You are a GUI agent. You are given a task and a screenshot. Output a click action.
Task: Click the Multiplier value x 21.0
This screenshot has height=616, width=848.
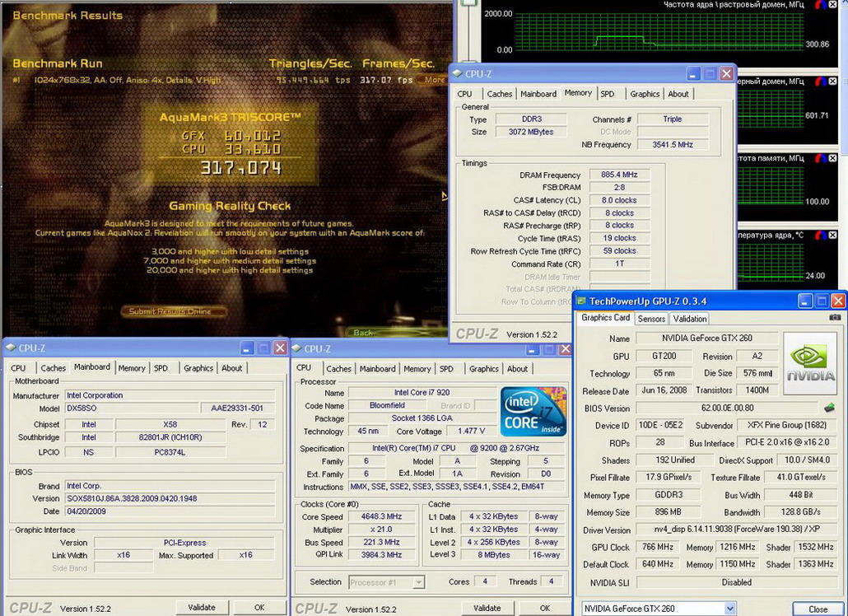(381, 529)
